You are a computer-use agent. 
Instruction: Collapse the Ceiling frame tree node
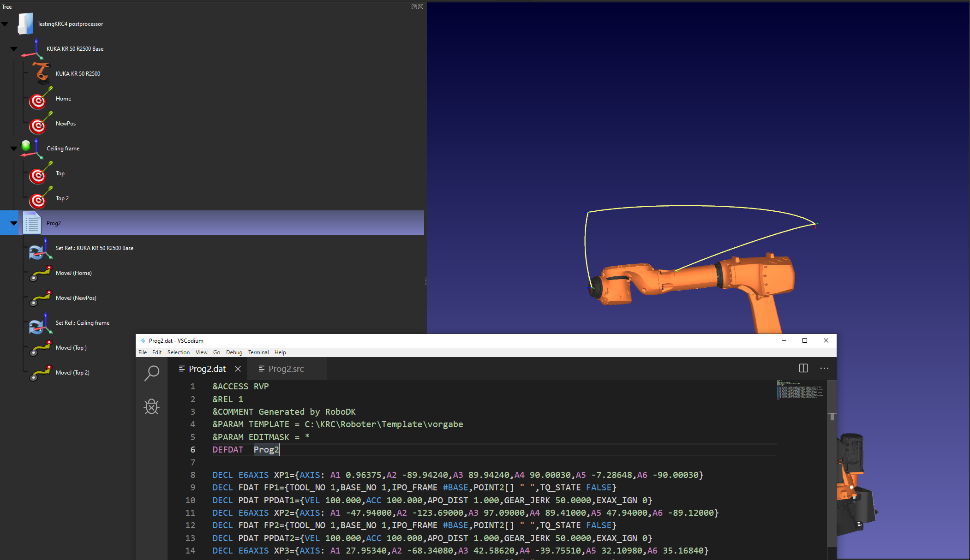[x=14, y=149]
